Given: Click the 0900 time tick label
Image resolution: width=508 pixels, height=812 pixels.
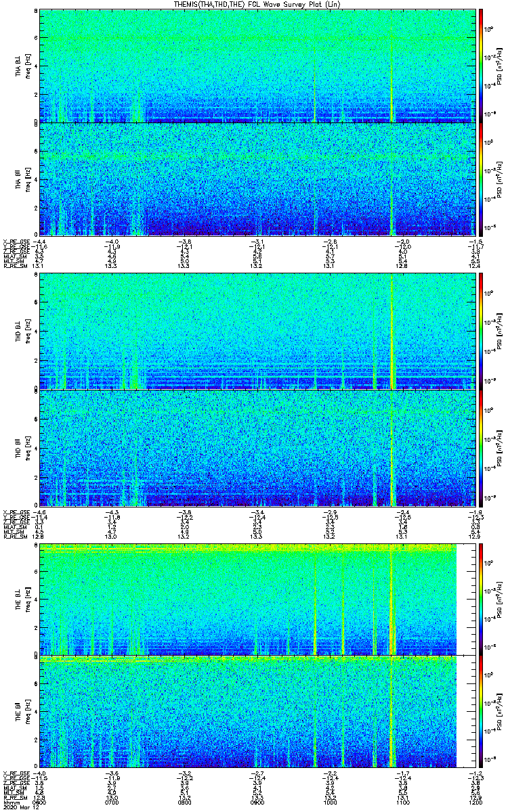Looking at the screenshot, I should pos(257,803).
